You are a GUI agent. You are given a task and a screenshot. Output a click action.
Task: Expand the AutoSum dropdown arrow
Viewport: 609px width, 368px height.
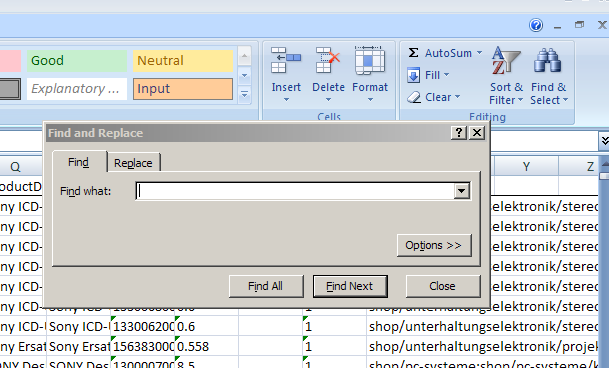[x=479, y=52]
